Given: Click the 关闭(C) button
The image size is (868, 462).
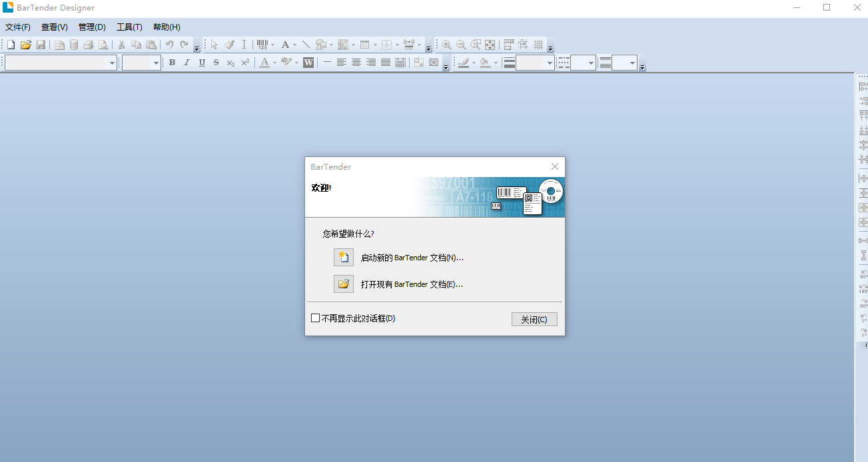Looking at the screenshot, I should click(534, 320).
